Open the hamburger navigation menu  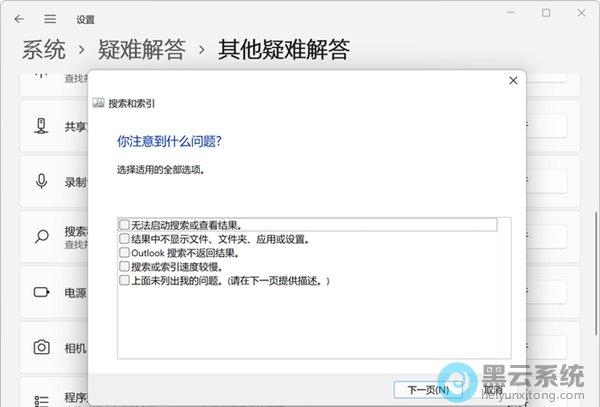(x=50, y=18)
